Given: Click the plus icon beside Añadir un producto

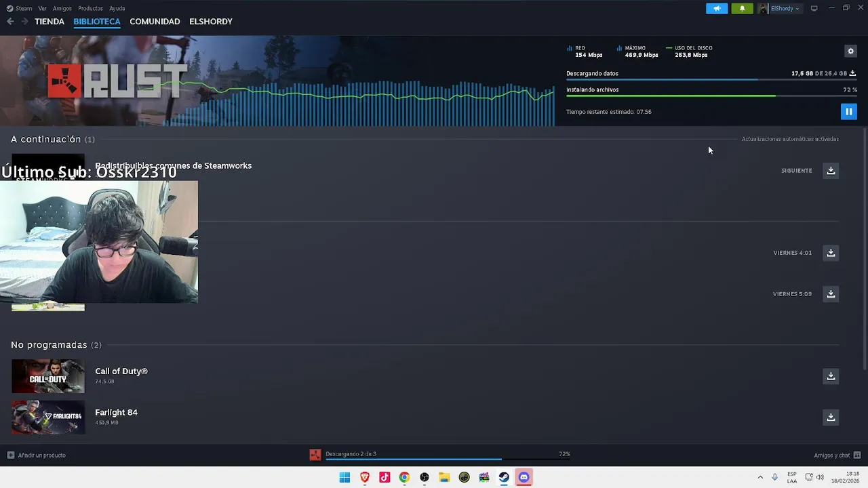Looking at the screenshot, I should point(11,455).
